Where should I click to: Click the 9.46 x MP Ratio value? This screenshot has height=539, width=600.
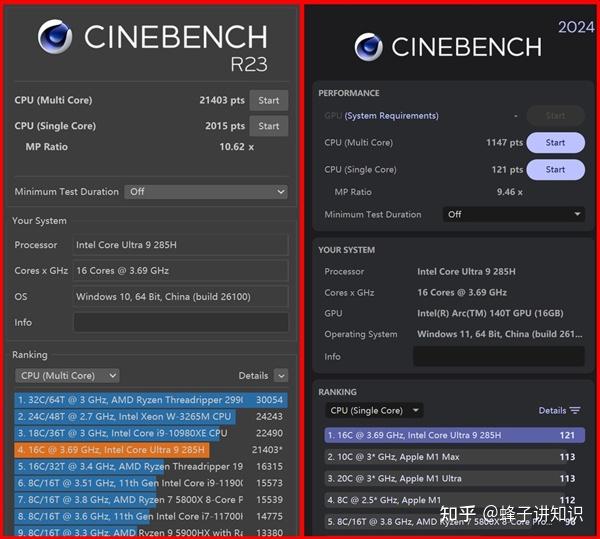(x=510, y=192)
